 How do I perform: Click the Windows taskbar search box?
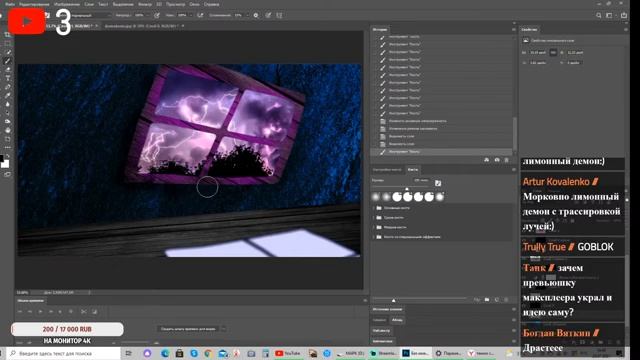point(64,353)
